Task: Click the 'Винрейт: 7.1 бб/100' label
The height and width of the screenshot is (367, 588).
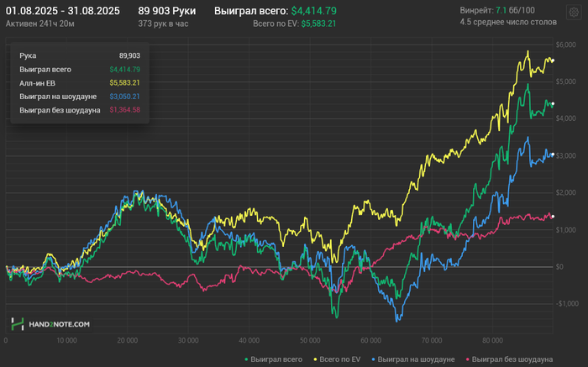Action: pyautogui.click(x=497, y=10)
